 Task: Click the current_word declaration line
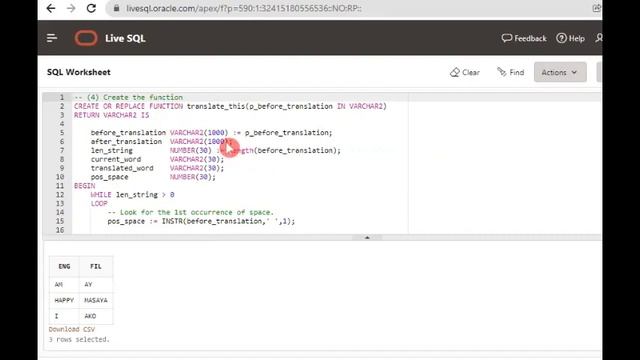click(157, 159)
